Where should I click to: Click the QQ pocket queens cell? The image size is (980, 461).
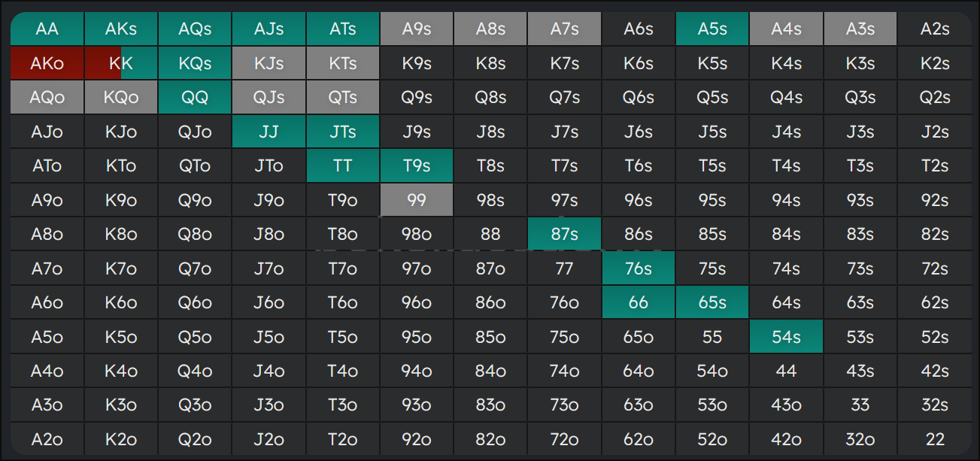tap(195, 98)
